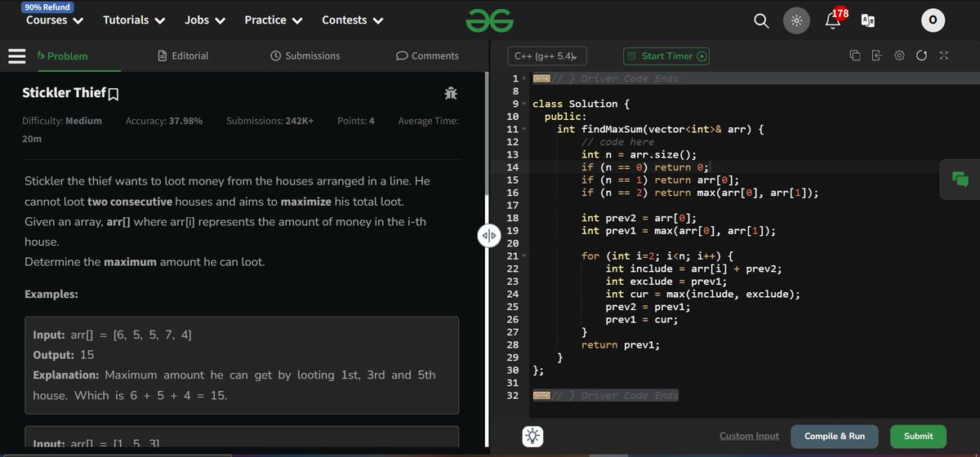This screenshot has height=457, width=980.
Task: Collapse class Solution fold arrow line 9
Action: [524, 104]
